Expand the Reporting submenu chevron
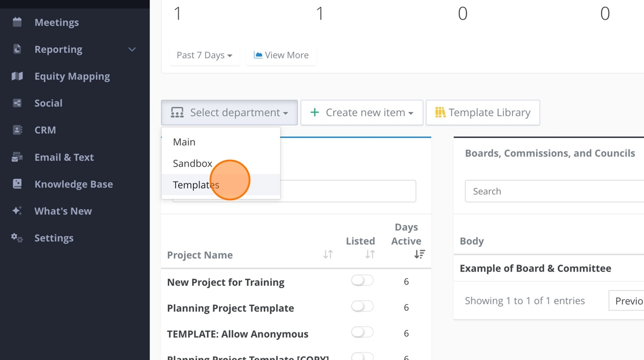 132,49
